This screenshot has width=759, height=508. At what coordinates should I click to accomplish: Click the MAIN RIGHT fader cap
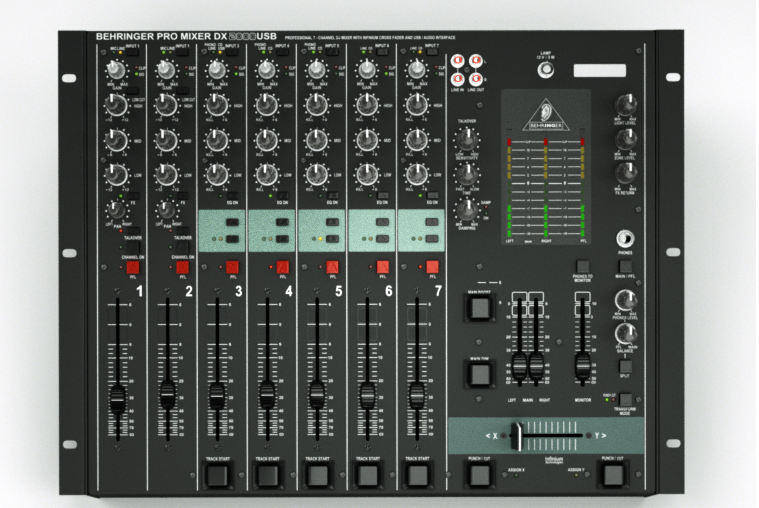coord(536,366)
